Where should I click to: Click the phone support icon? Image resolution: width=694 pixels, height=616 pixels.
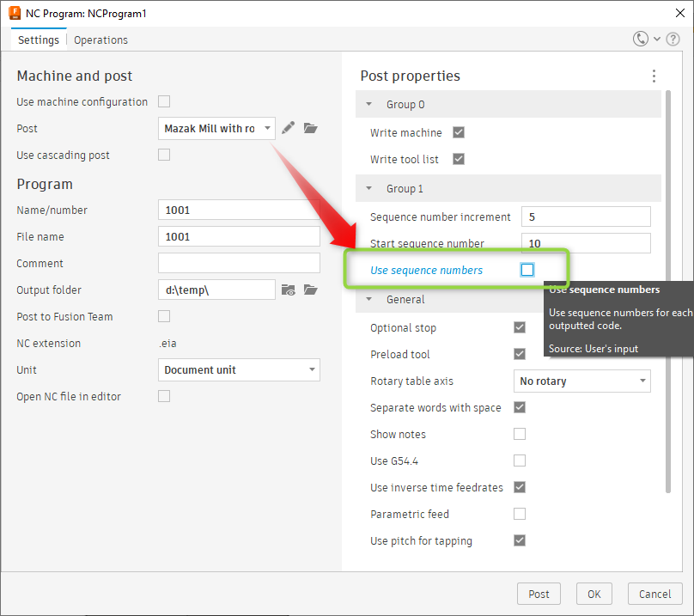point(640,39)
